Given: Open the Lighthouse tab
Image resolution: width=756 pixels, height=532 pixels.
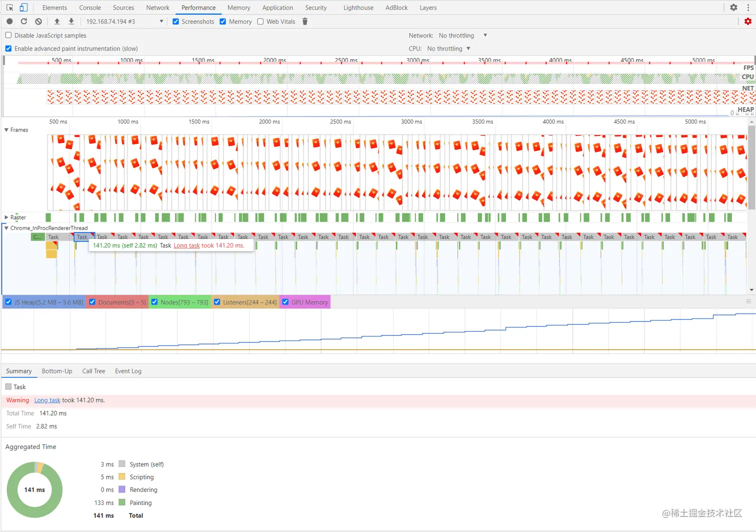Looking at the screenshot, I should [358, 7].
